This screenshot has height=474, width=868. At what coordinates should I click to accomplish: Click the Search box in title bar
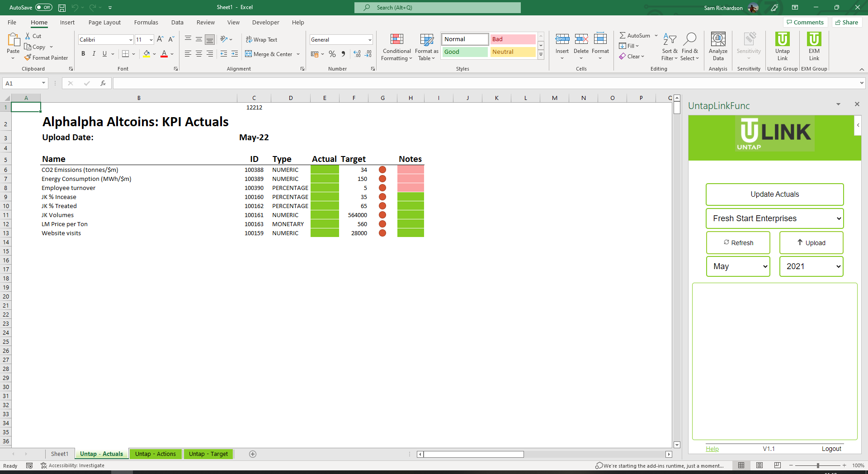point(438,8)
